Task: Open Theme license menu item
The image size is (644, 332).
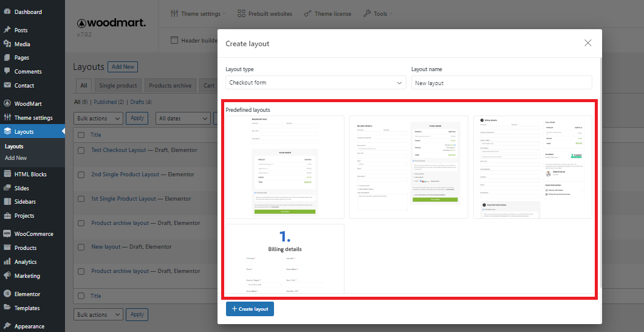Action: 327,13
